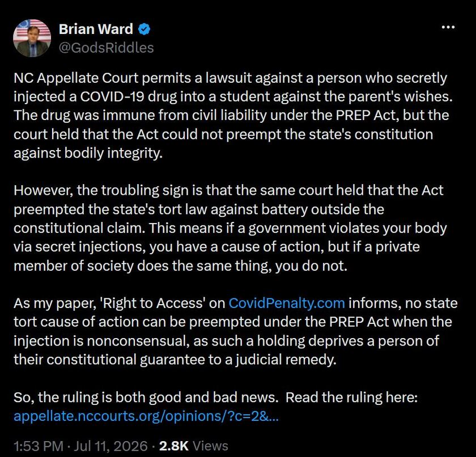Follow the CovidPenalty.com link
This screenshot has width=476, height=457.
pyautogui.click(x=287, y=303)
